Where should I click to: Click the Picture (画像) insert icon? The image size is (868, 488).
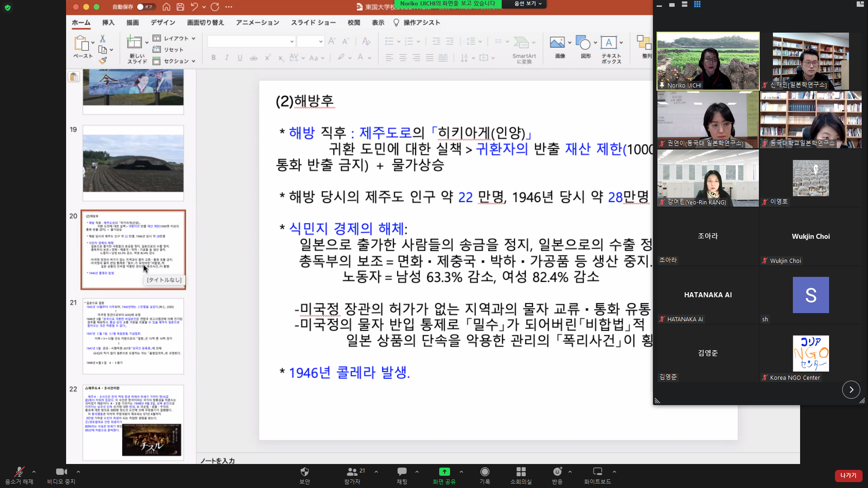[557, 43]
